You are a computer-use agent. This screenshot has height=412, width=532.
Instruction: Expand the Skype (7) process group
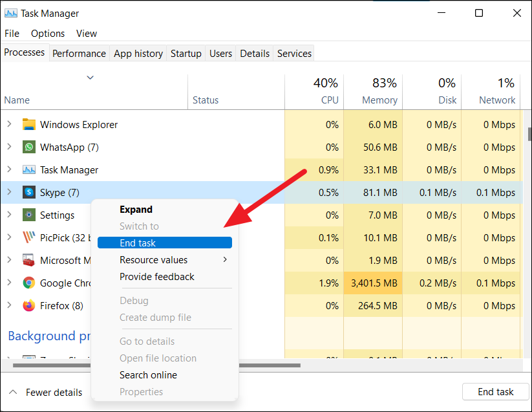tap(10, 192)
